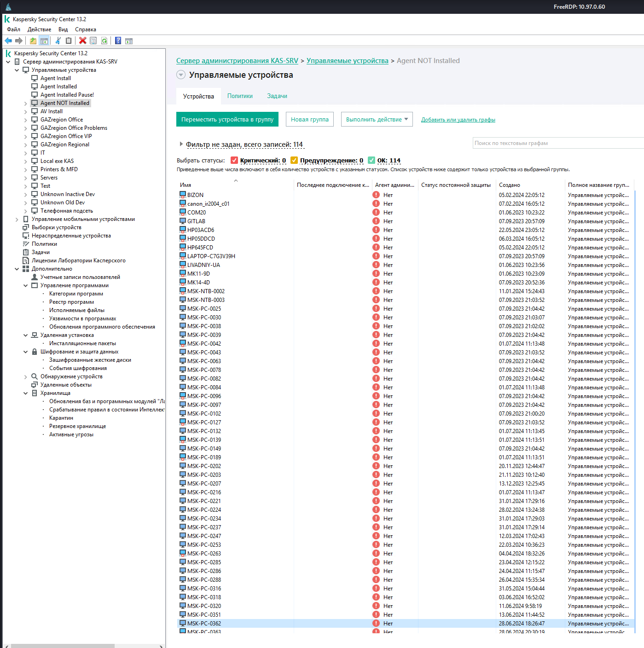Toggle the Предупреждение status checkbox
This screenshot has width=644, height=648.
(294, 160)
